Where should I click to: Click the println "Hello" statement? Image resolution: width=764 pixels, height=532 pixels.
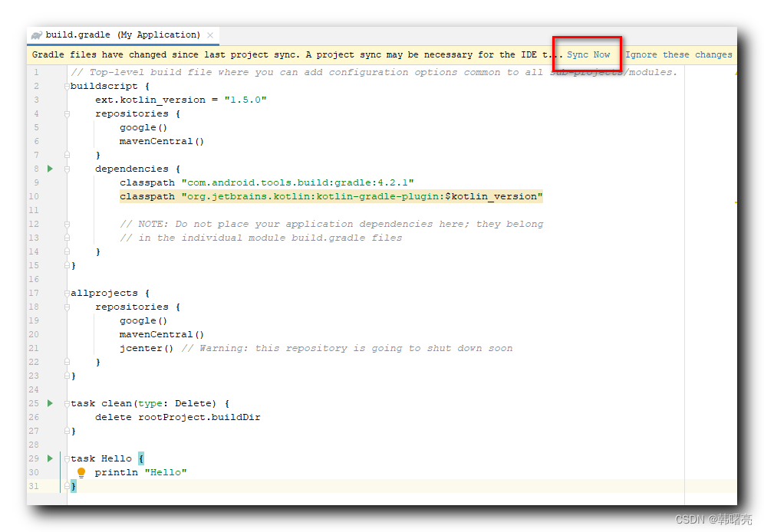click(x=141, y=473)
